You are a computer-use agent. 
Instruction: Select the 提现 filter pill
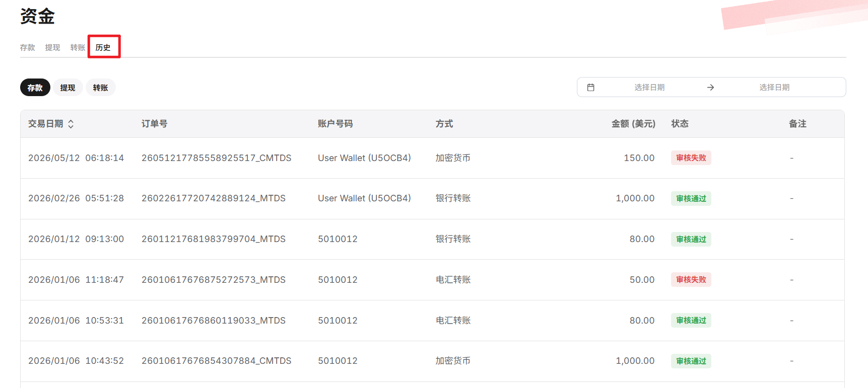point(68,88)
